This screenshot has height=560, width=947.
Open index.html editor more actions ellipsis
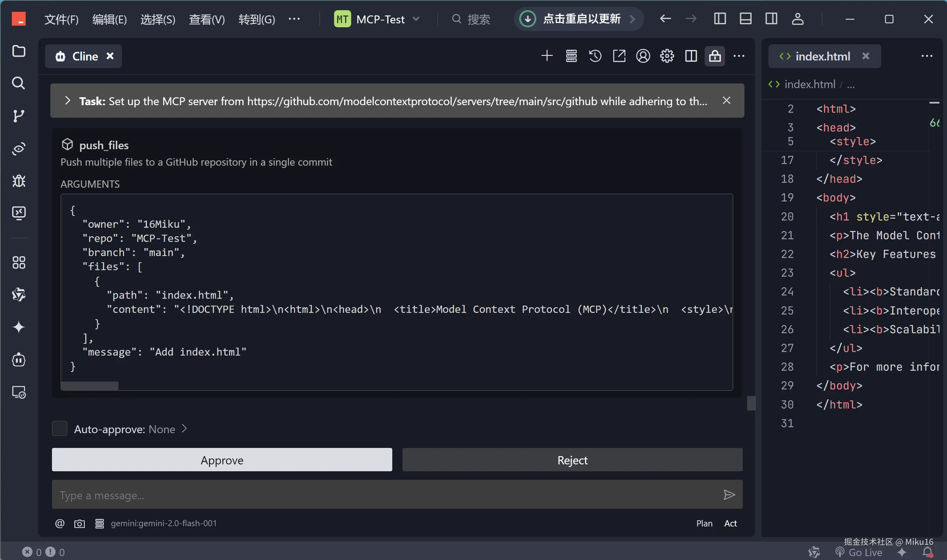(x=927, y=56)
